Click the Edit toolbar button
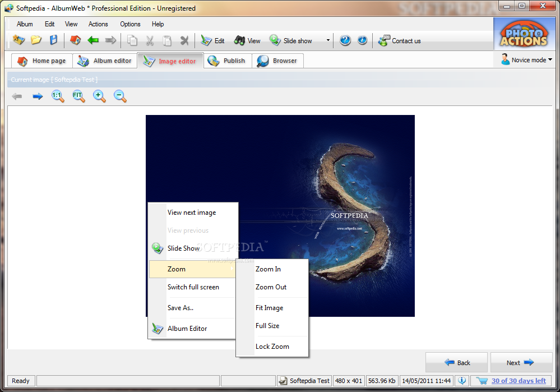The height and width of the screenshot is (392, 560). click(x=212, y=40)
